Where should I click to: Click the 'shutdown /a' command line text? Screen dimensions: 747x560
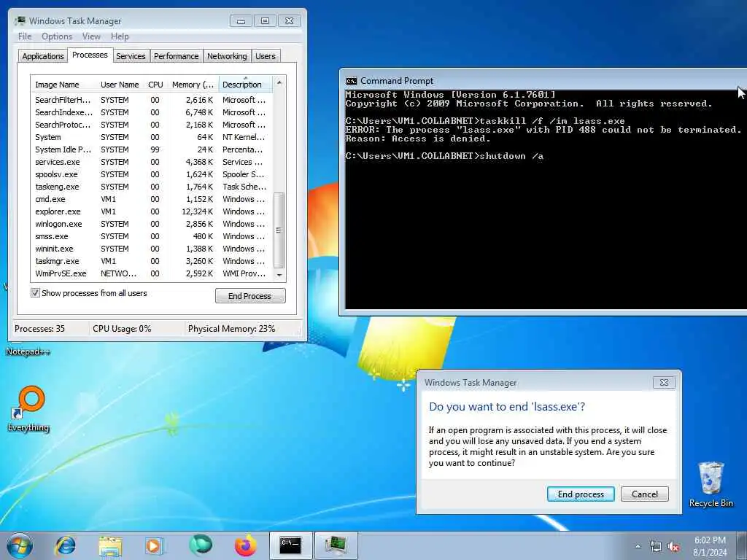511,156
